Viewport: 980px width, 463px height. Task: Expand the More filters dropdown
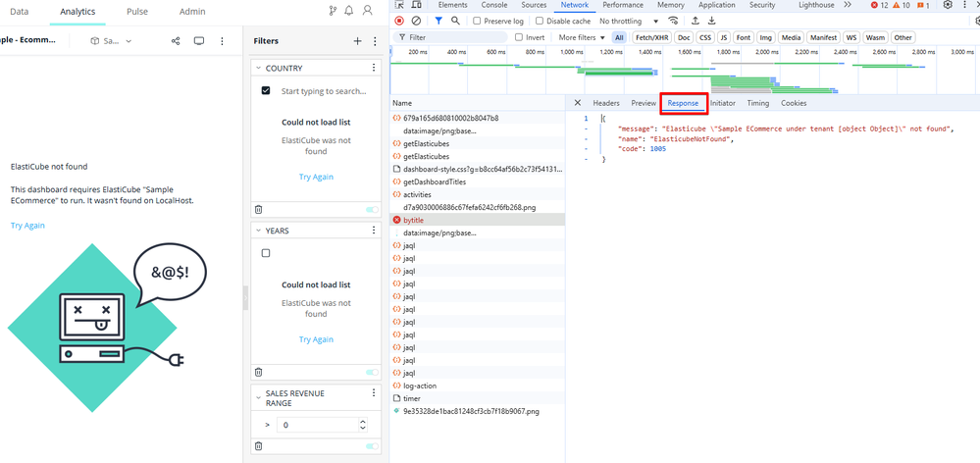579,37
